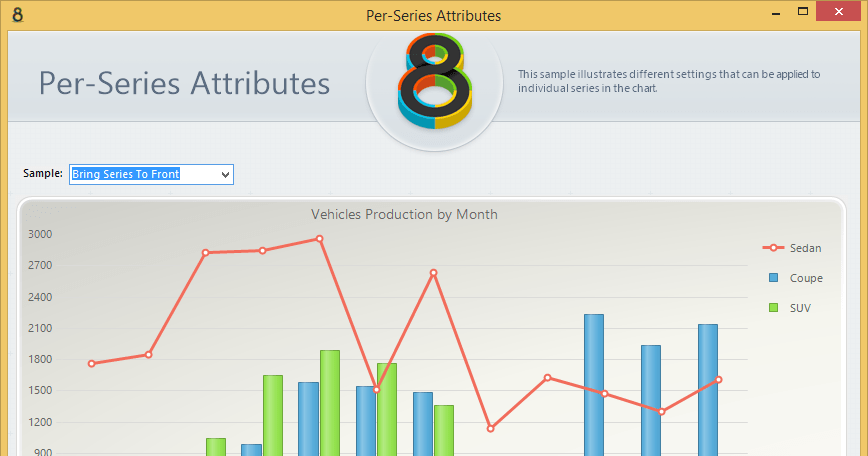This screenshot has height=456, width=868.
Task: Select the Sedan legend marker
Action: tap(773, 248)
